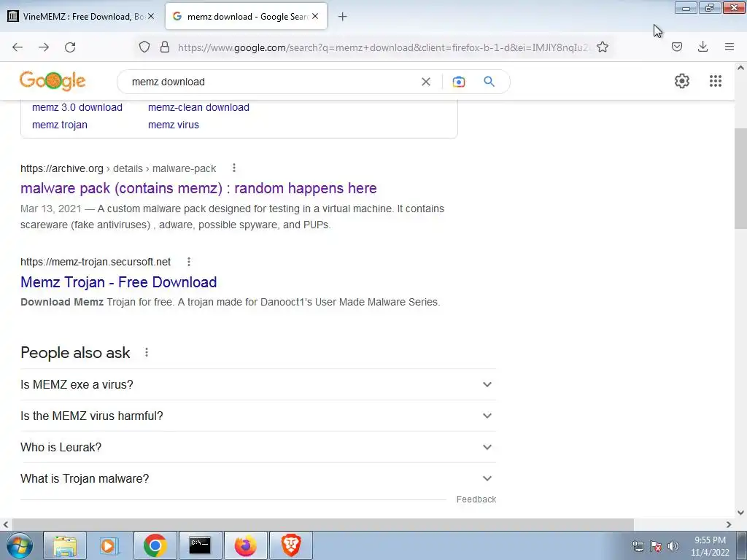Bookmark this page with star
This screenshot has height=560, width=747.
[602, 47]
